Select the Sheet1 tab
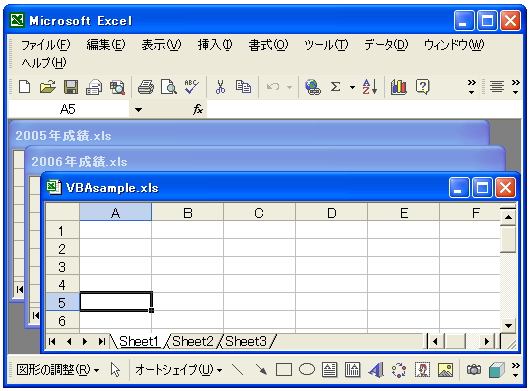The width and height of the screenshot is (531, 391). (x=139, y=341)
